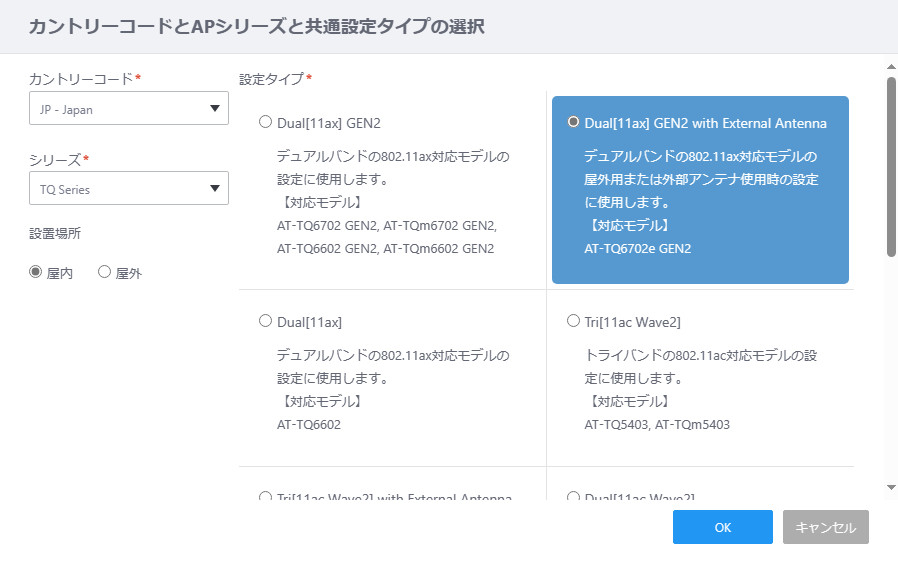
Task: Click the scrollbar up arrow
Action: [891, 67]
